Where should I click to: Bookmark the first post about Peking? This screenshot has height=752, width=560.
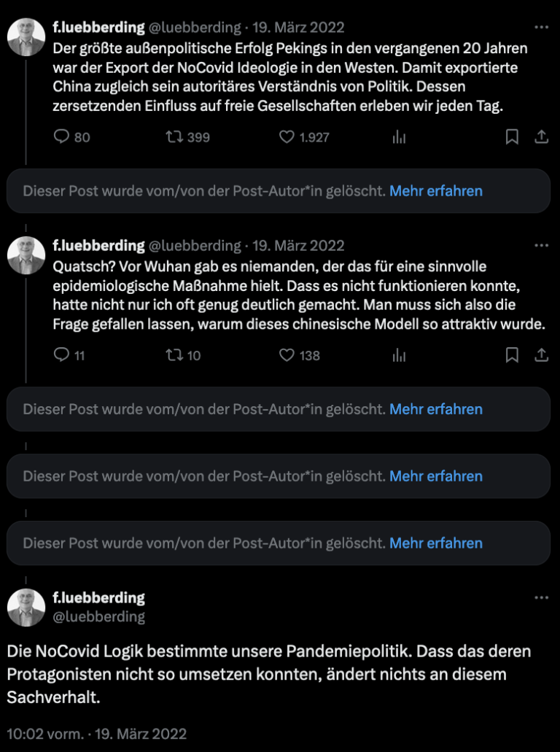click(513, 136)
